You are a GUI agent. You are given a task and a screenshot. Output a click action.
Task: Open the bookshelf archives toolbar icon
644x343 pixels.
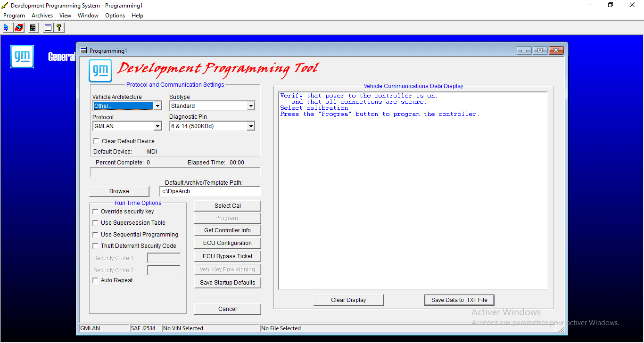coord(33,27)
